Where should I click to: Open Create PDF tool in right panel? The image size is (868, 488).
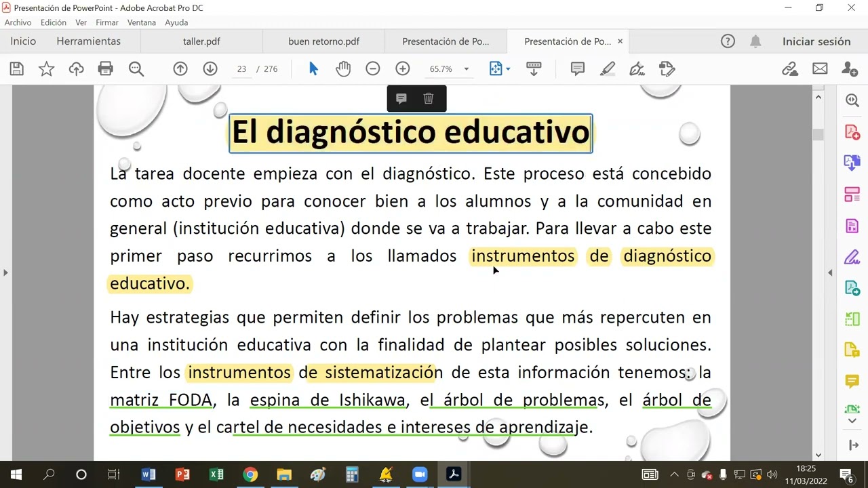852,131
